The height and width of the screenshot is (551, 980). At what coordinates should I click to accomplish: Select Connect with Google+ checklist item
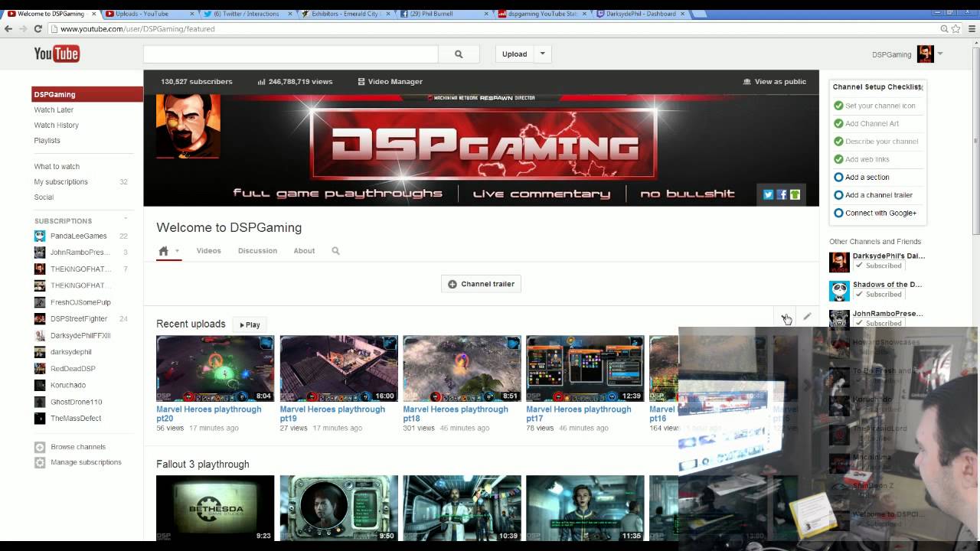pyautogui.click(x=875, y=214)
